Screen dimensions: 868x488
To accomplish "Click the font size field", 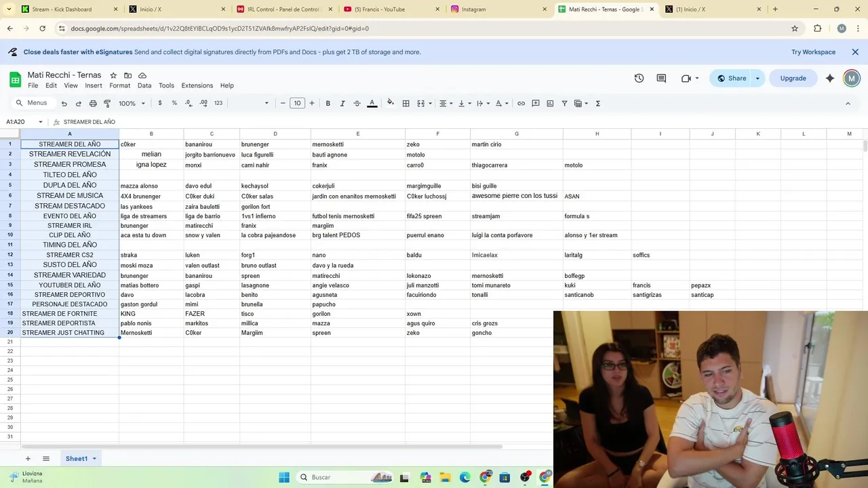I will pos(297,103).
